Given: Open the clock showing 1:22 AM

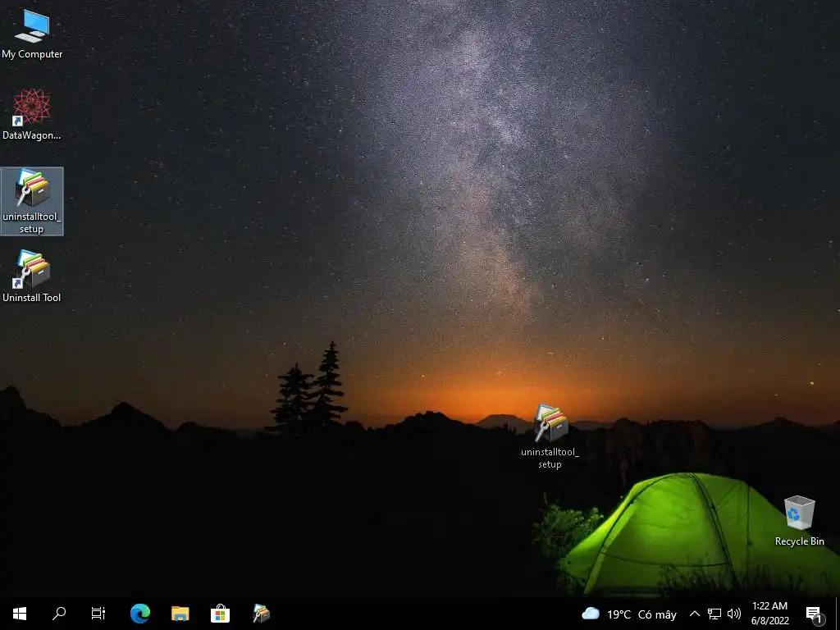Looking at the screenshot, I should pyautogui.click(x=769, y=614).
